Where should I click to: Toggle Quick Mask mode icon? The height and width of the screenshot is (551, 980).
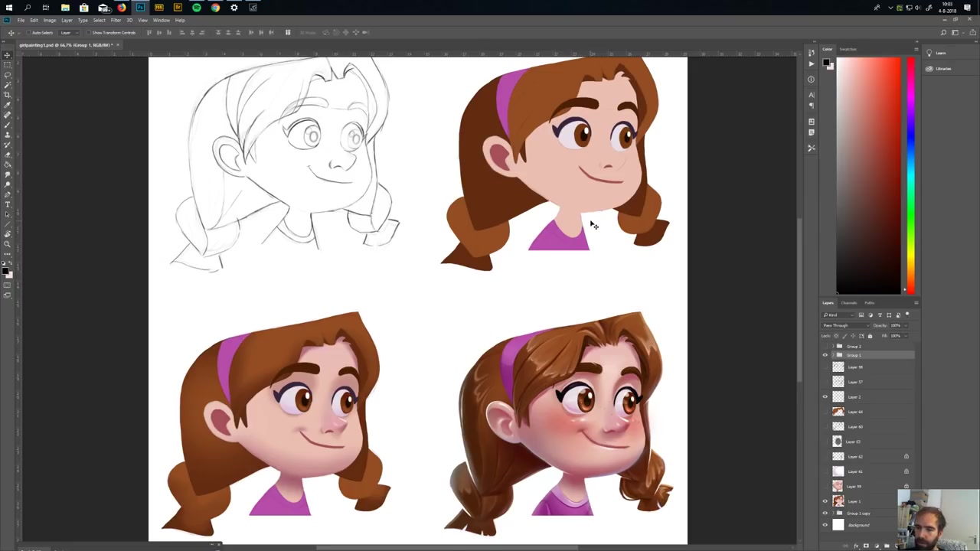click(x=7, y=284)
